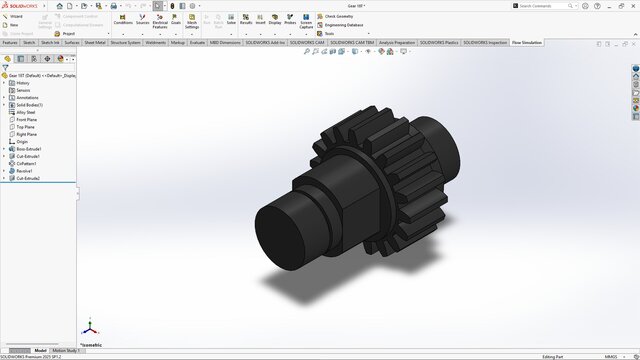The height and width of the screenshot is (360, 640).
Task: Open Electrical Features tool
Action: tap(160, 21)
